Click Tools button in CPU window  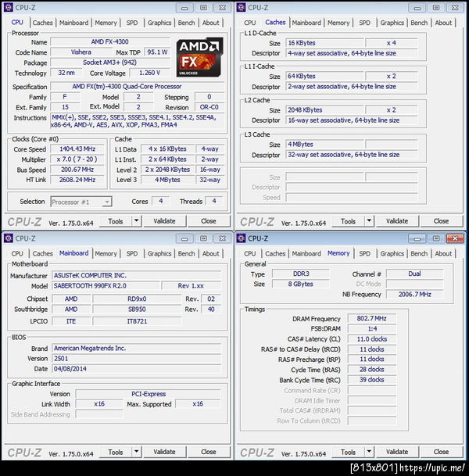(116, 221)
